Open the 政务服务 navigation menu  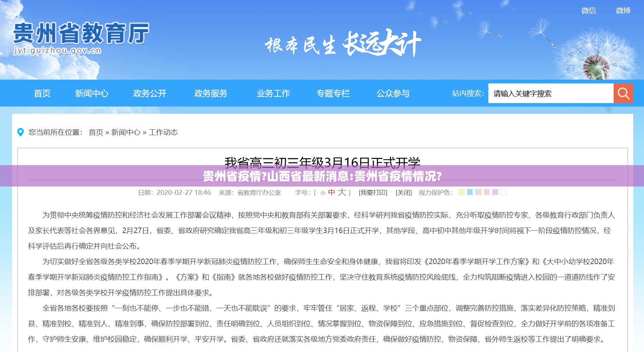pos(211,93)
